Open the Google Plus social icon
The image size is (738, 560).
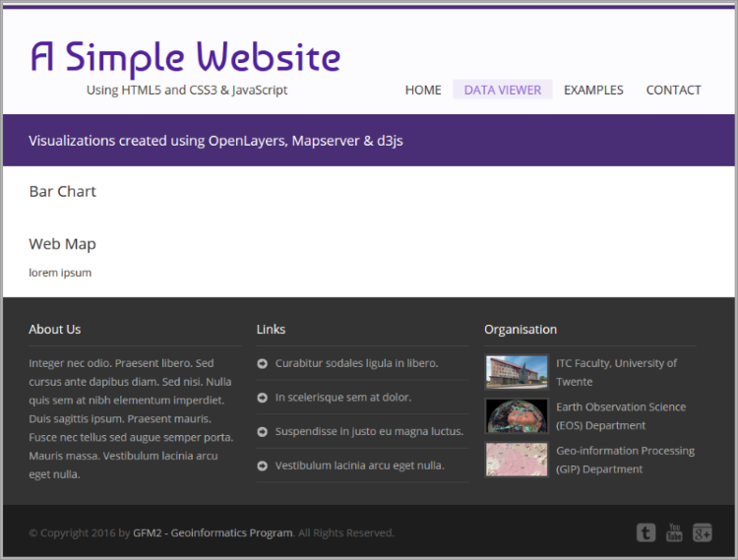[702, 532]
